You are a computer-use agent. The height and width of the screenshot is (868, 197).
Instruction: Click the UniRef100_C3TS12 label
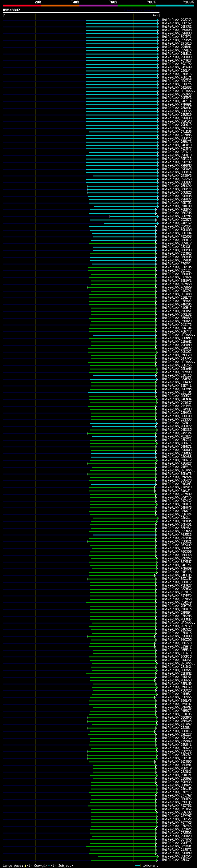[177, 152]
